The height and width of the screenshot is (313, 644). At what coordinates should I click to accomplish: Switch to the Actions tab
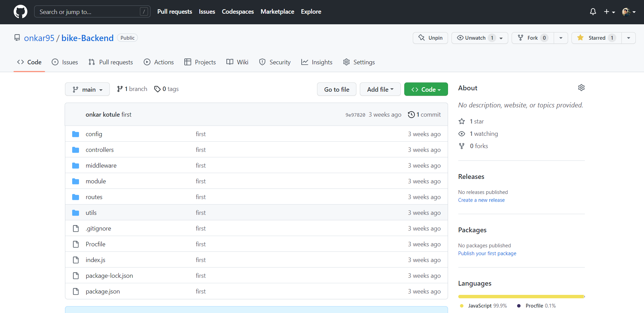tap(159, 62)
